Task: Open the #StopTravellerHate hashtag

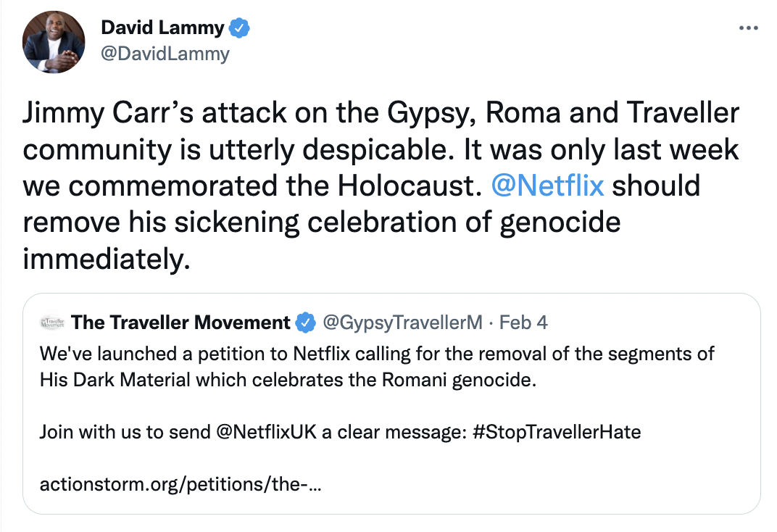Action: 557,432
